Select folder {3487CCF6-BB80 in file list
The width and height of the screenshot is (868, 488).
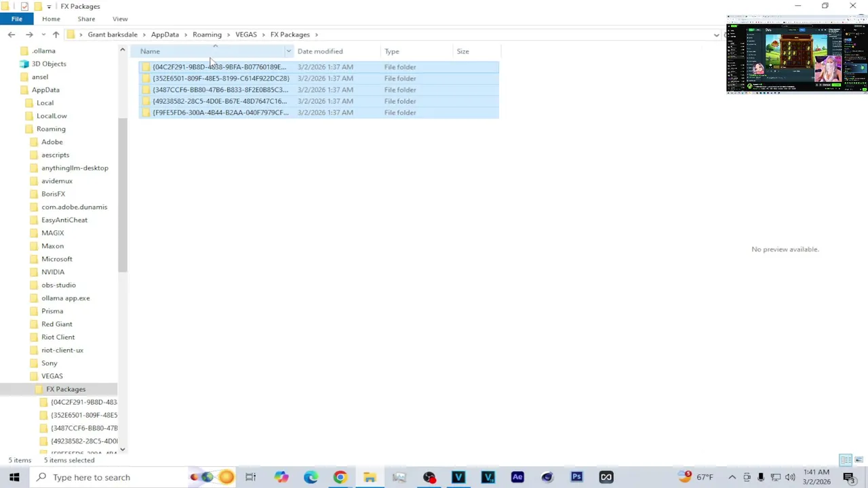pyautogui.click(x=319, y=90)
